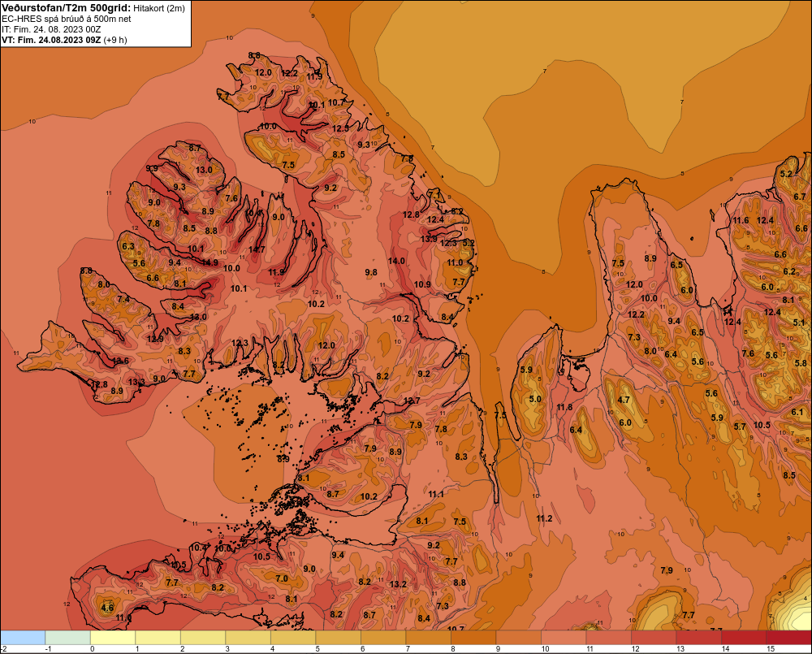Click the title 'Veðurstofan/T2m 500grid'
The height and width of the screenshot is (654, 812).
[x=66, y=8]
